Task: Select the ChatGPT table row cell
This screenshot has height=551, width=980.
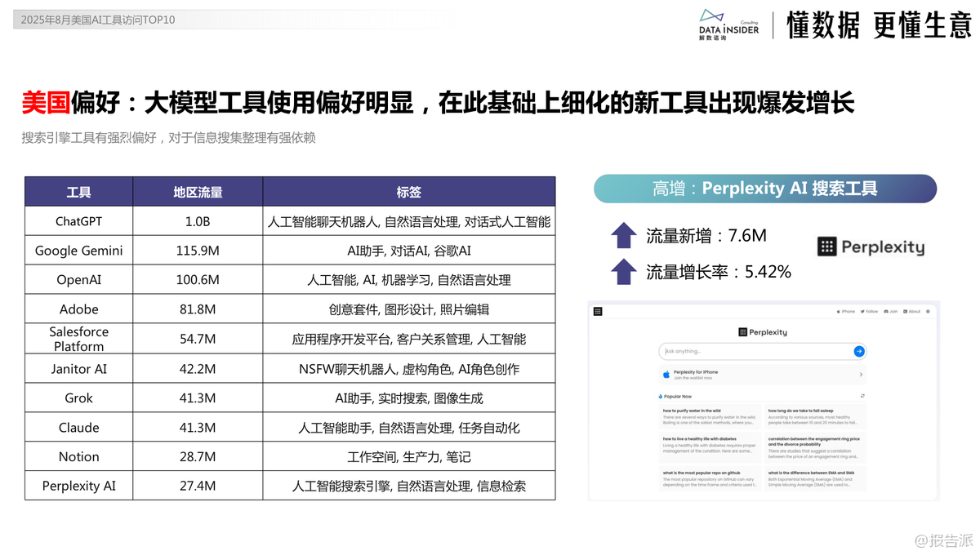Action: pyautogui.click(x=78, y=221)
